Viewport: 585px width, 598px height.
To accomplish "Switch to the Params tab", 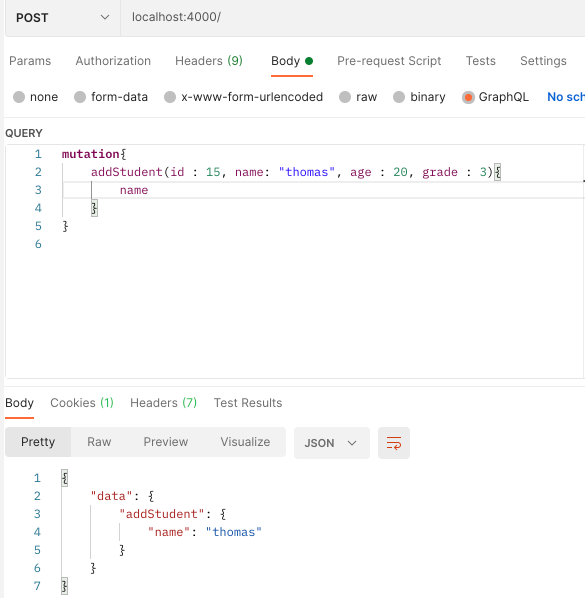I will 30,61.
